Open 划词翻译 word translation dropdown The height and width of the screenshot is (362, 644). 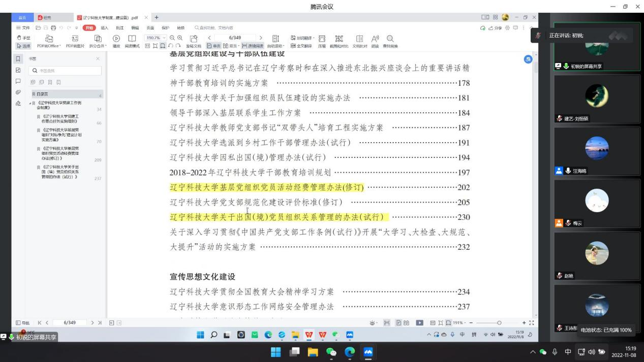click(x=302, y=38)
